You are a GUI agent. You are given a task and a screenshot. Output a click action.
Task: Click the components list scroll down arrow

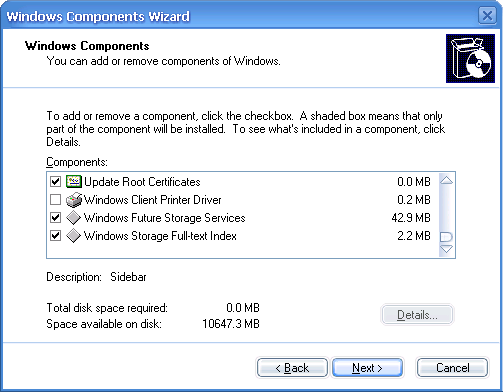coord(446,249)
